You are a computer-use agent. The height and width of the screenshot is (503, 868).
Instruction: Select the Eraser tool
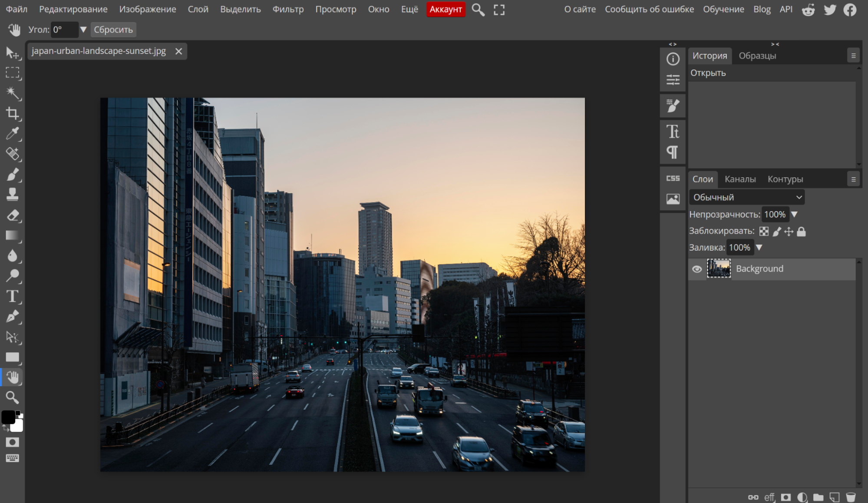12,215
